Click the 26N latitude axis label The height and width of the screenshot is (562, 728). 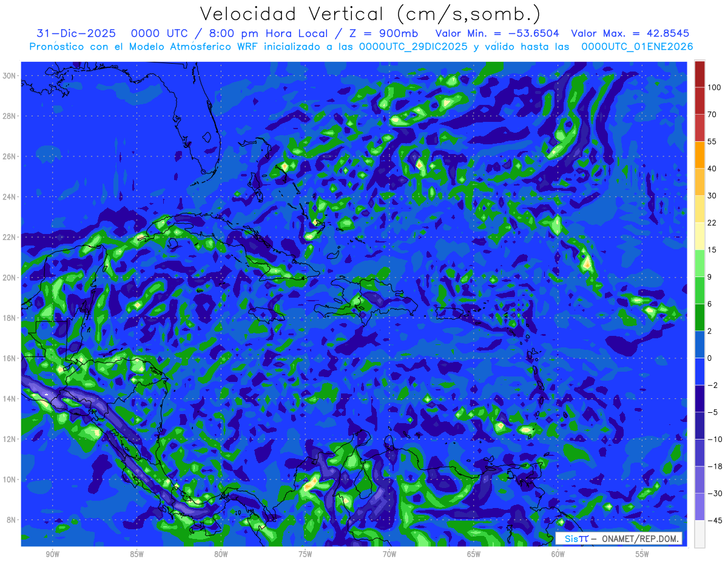[x=10, y=156]
